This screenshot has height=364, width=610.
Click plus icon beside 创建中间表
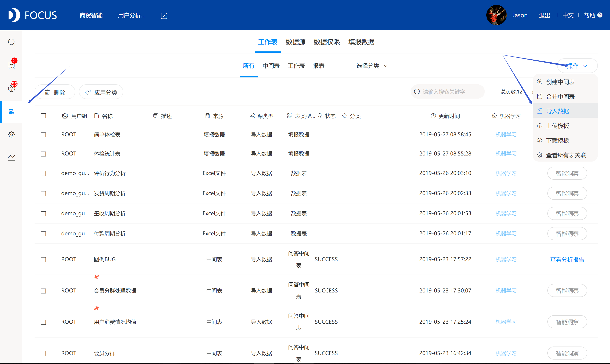pyautogui.click(x=540, y=82)
